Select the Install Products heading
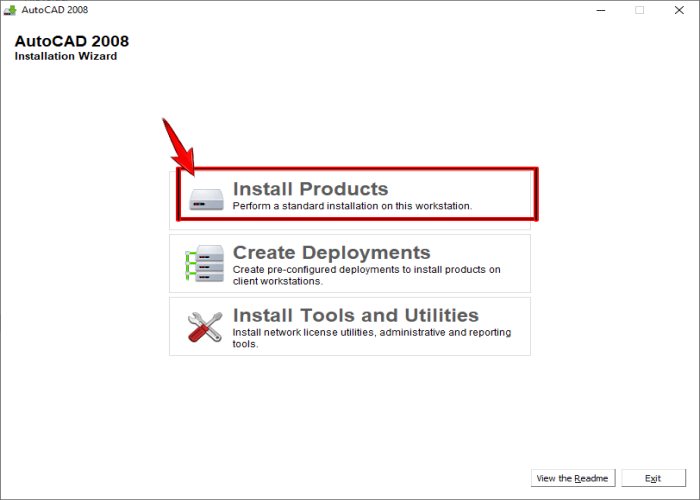This screenshot has height=500, width=700. pos(310,189)
